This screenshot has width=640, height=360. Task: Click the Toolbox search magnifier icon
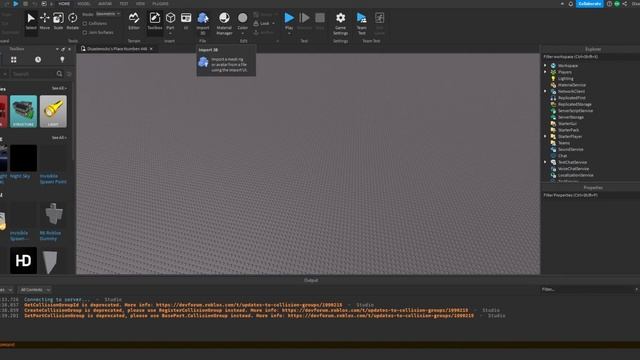click(x=59, y=74)
